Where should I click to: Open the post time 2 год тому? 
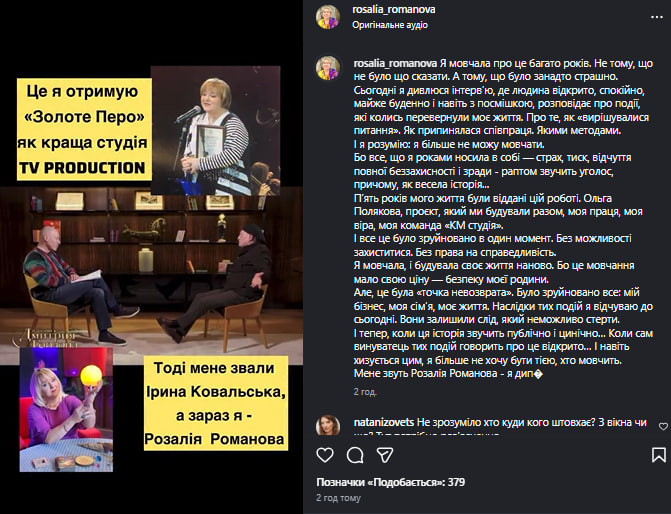[338, 498]
